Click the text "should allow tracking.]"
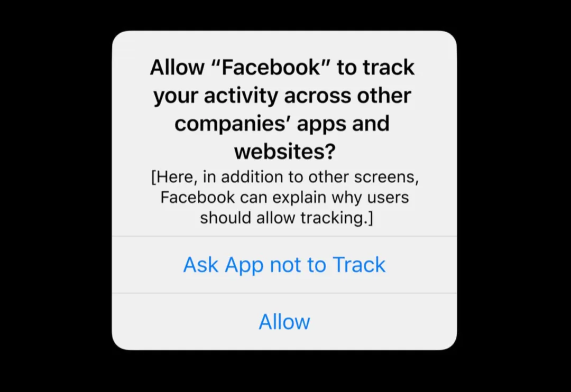This screenshot has width=571, height=392. [287, 218]
